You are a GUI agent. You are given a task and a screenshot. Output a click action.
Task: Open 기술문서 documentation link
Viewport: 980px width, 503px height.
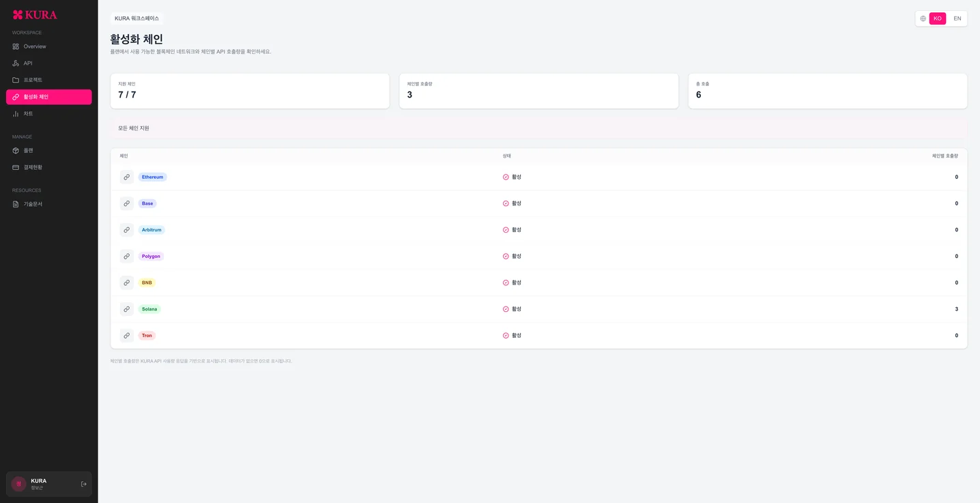pyautogui.click(x=49, y=204)
